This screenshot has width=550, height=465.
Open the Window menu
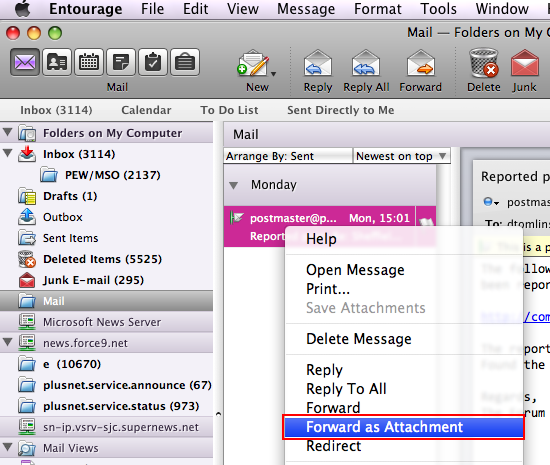(x=502, y=9)
